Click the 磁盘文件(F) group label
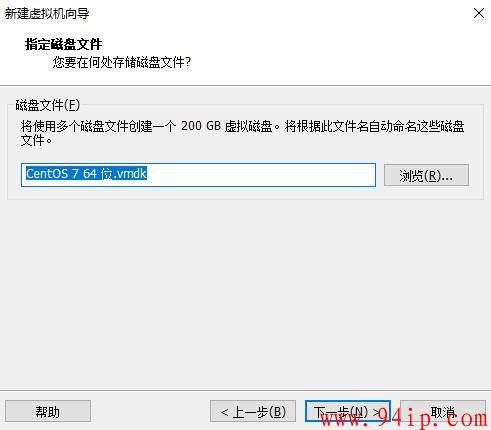The height and width of the screenshot is (430, 491). pyautogui.click(x=48, y=105)
